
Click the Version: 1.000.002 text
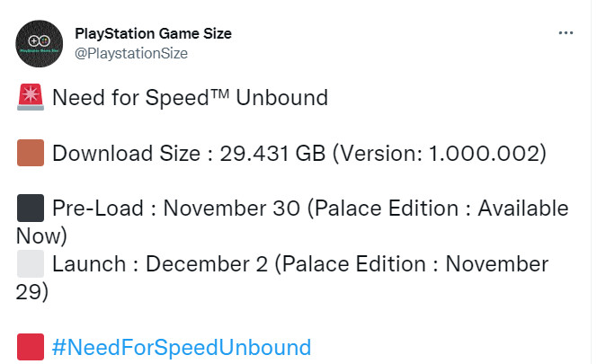[x=444, y=153]
